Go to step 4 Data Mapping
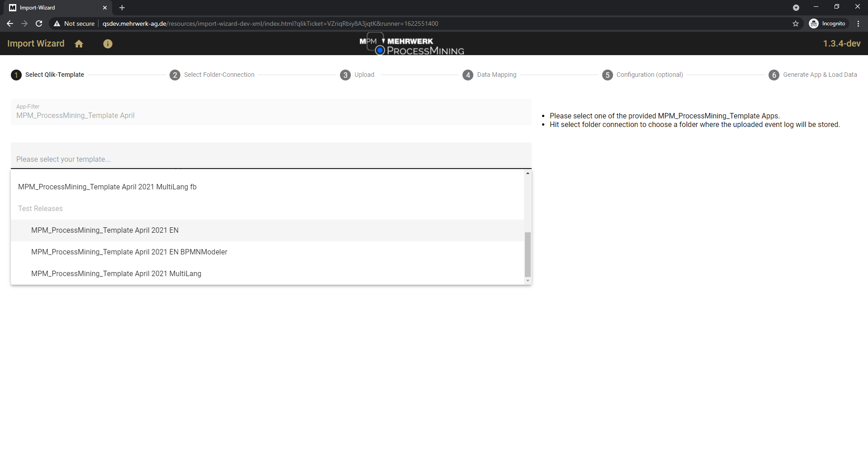 pyautogui.click(x=490, y=75)
